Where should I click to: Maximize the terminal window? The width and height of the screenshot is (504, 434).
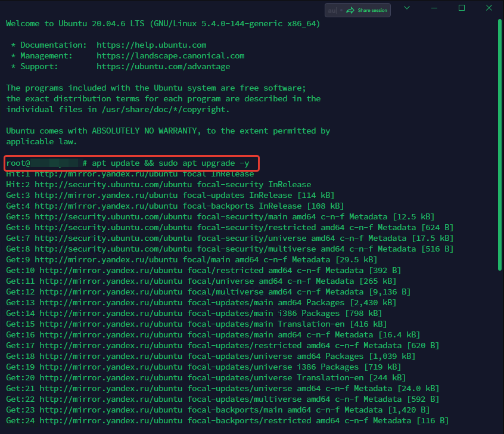[462, 8]
